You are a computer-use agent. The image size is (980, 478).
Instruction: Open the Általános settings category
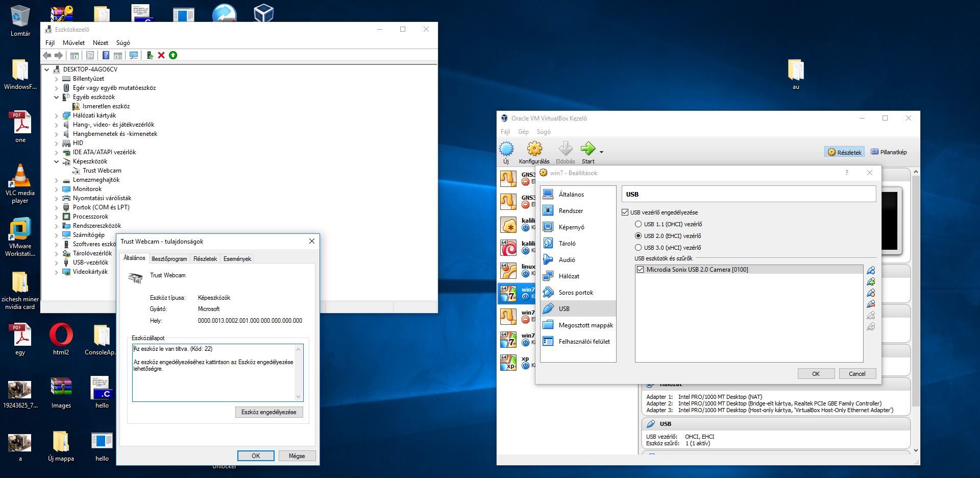[x=578, y=195]
